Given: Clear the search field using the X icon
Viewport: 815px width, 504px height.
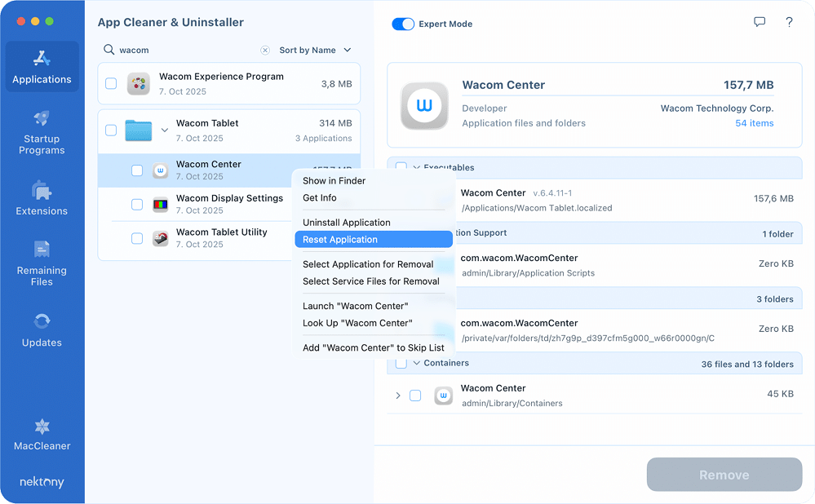Looking at the screenshot, I should (x=265, y=50).
